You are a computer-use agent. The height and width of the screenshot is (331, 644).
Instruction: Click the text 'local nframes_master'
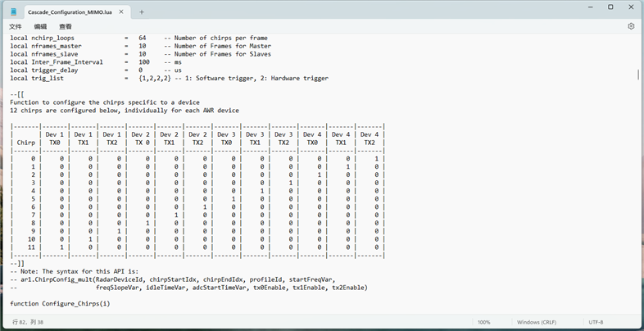point(46,46)
